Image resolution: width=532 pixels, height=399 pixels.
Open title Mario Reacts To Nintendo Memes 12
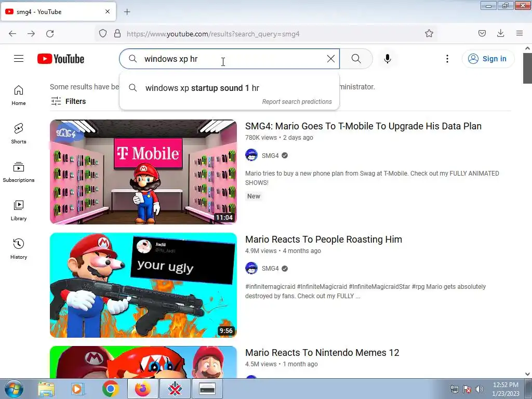[322, 353]
